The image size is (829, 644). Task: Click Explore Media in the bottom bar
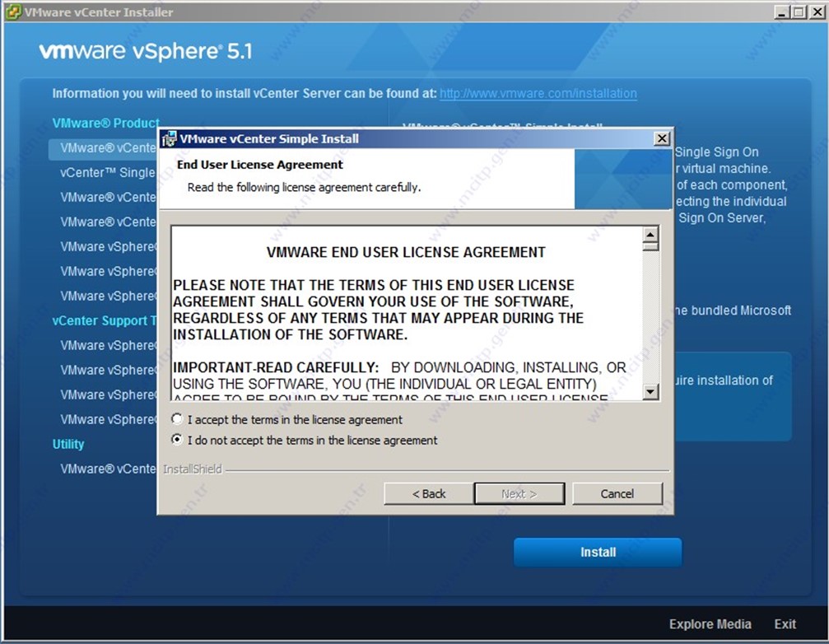(x=710, y=624)
